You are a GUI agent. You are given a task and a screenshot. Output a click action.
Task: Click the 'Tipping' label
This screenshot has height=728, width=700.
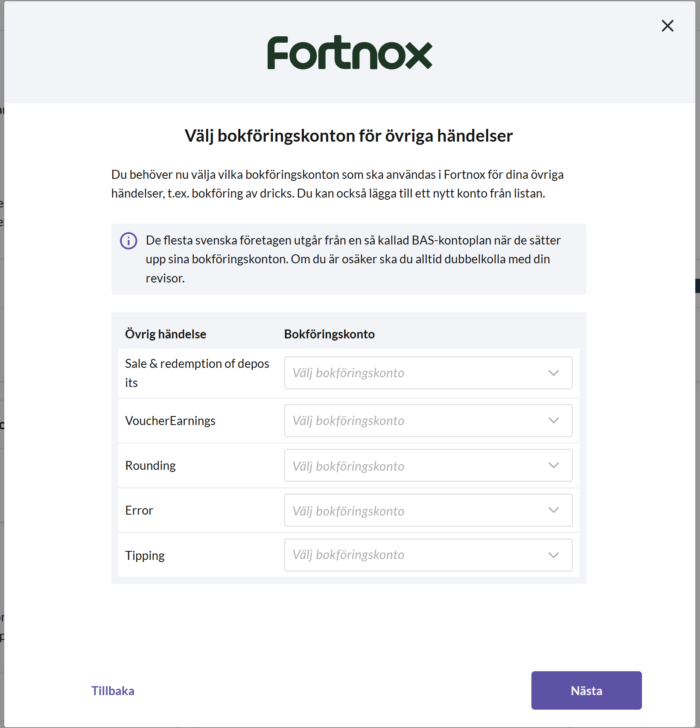(145, 556)
